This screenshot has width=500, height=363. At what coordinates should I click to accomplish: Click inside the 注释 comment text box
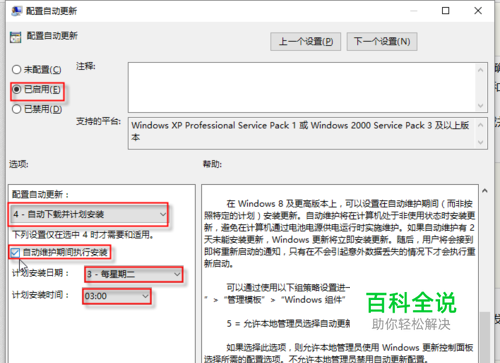tap(302, 87)
